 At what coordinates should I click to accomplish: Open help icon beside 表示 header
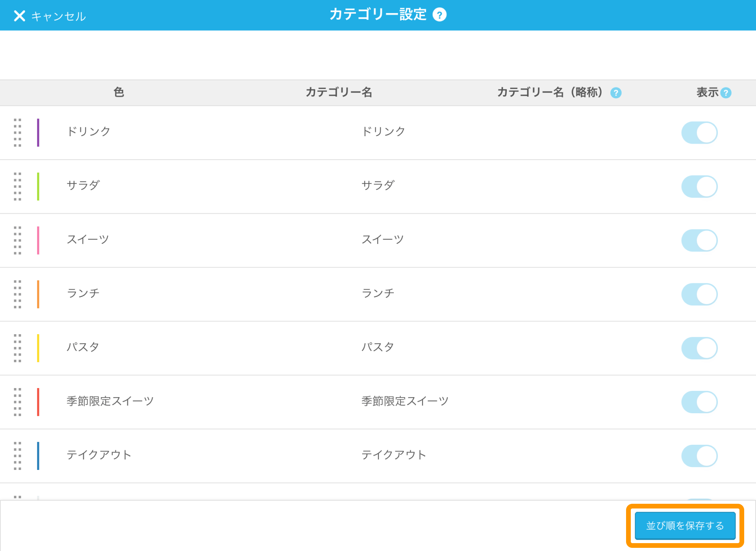click(x=726, y=93)
